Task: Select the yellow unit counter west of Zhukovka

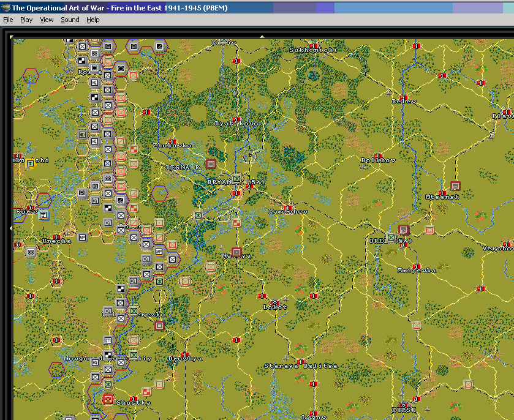Action: pos(31,163)
